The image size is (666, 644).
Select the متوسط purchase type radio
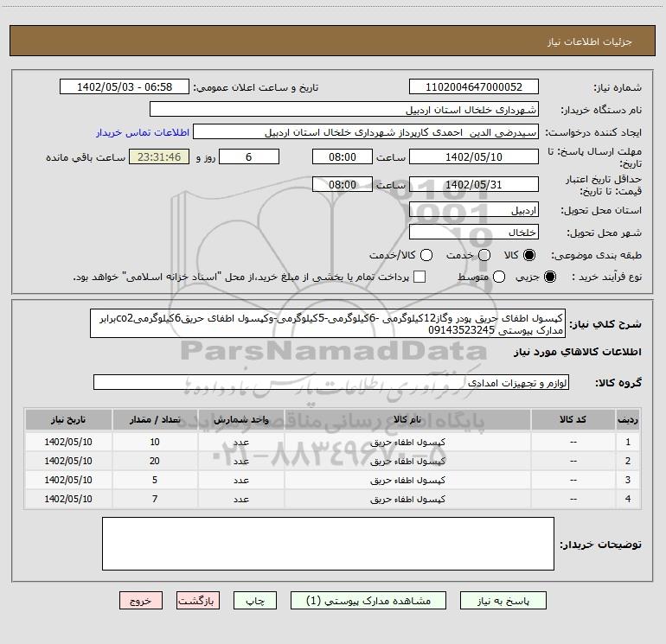click(x=499, y=277)
